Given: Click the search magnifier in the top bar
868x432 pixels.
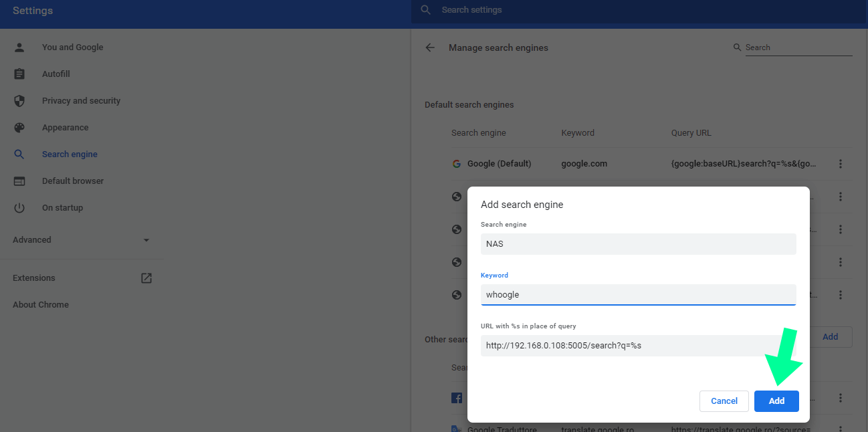Looking at the screenshot, I should (x=425, y=9).
